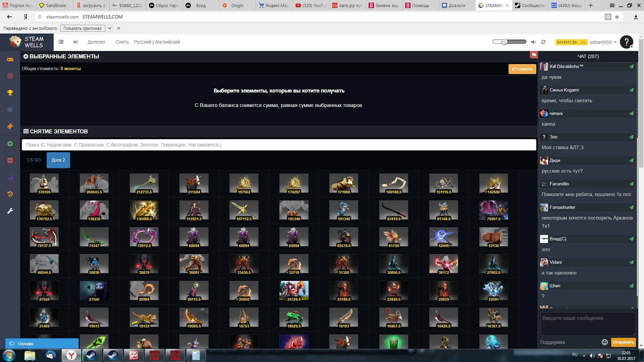
Task: Open the red target icon in sidebar
Action: [x=10, y=76]
